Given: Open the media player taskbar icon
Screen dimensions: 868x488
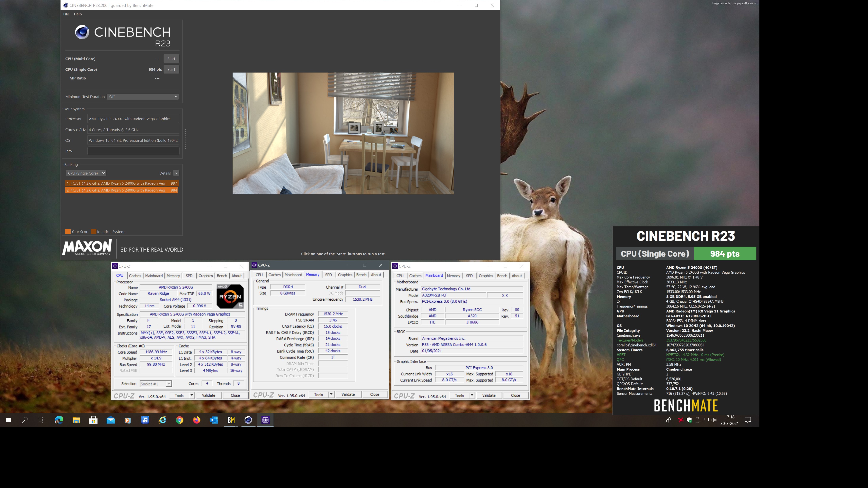Looking at the screenshot, I should click(x=128, y=420).
